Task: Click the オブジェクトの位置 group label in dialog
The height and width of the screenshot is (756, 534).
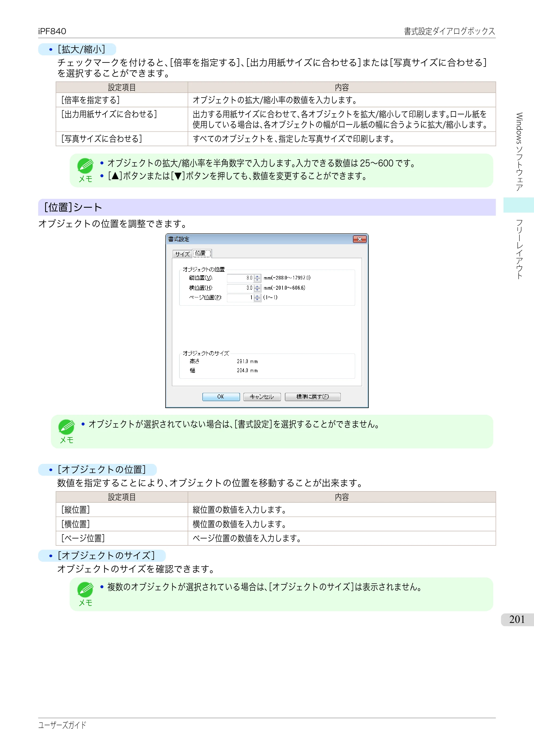Action: coord(204,269)
